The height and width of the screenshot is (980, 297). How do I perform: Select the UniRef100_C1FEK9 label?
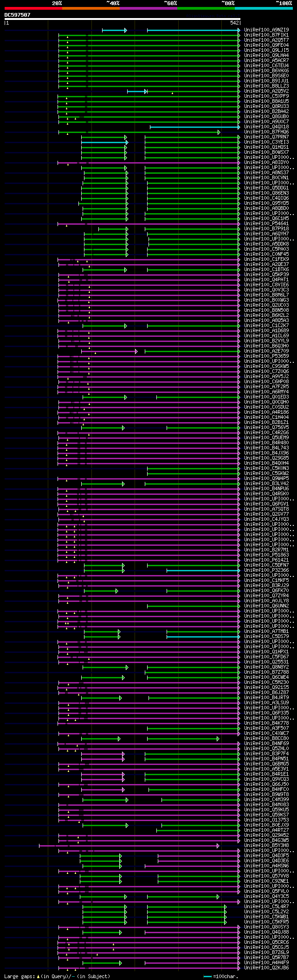tap(266, 259)
